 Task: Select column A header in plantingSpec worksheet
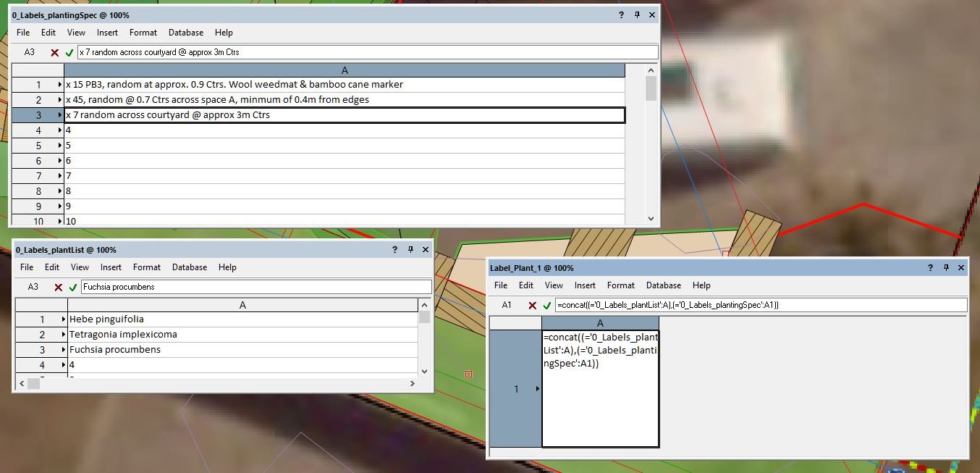click(x=345, y=70)
